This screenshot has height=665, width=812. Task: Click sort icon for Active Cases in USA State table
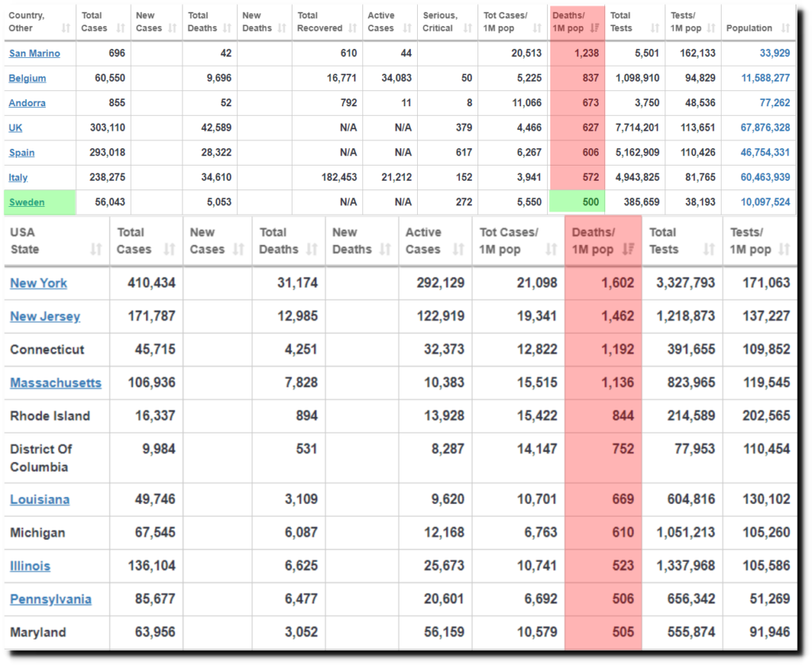point(458,250)
